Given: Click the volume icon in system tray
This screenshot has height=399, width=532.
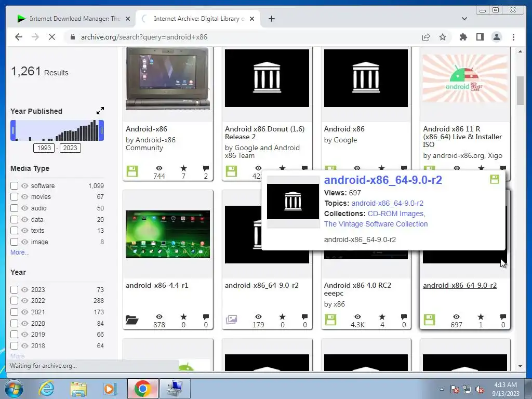Looking at the screenshot, I should click(480, 390).
